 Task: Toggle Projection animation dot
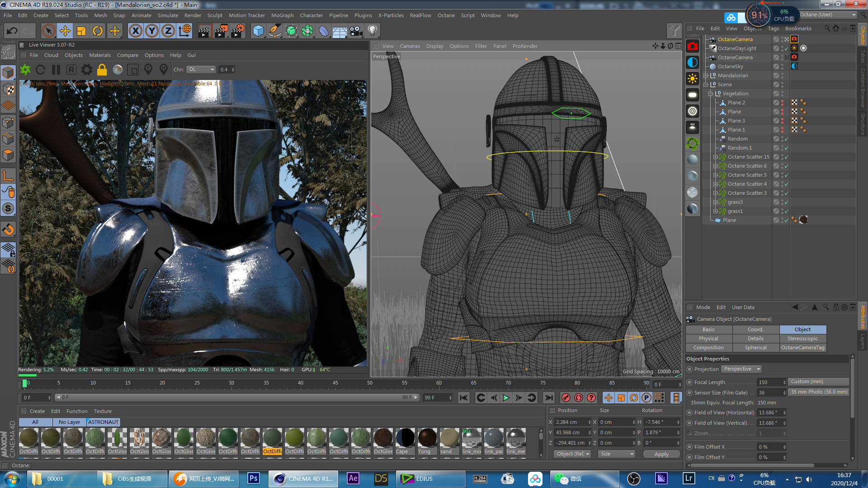pyautogui.click(x=689, y=369)
